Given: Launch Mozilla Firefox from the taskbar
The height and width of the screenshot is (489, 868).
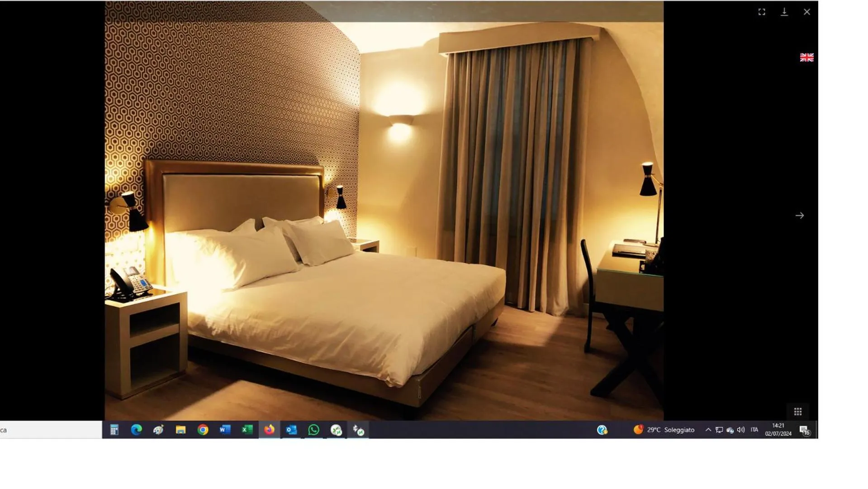Looking at the screenshot, I should pyautogui.click(x=270, y=430).
